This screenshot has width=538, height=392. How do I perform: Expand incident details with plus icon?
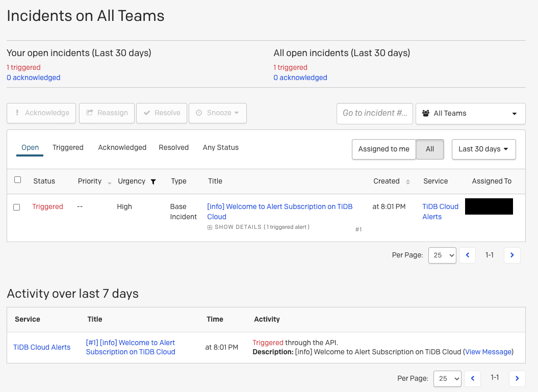[x=210, y=227]
